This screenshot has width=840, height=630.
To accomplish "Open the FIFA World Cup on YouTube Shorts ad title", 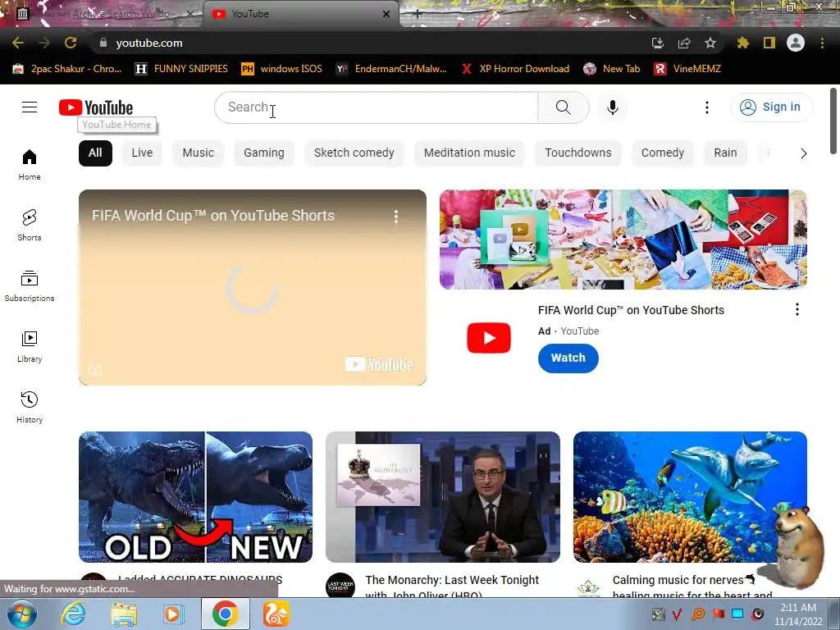I will [x=631, y=310].
